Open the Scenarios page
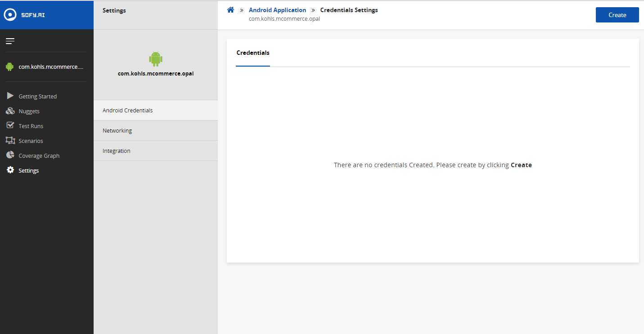 pos(31,141)
